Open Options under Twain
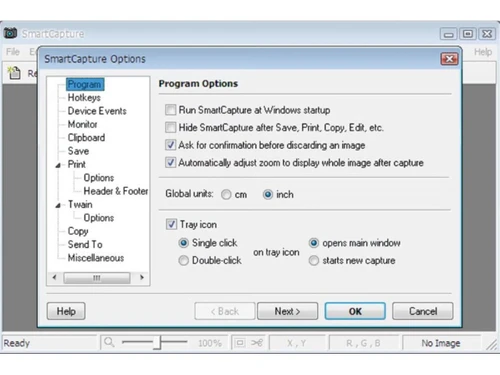This screenshot has height=375, width=500. pyautogui.click(x=99, y=218)
